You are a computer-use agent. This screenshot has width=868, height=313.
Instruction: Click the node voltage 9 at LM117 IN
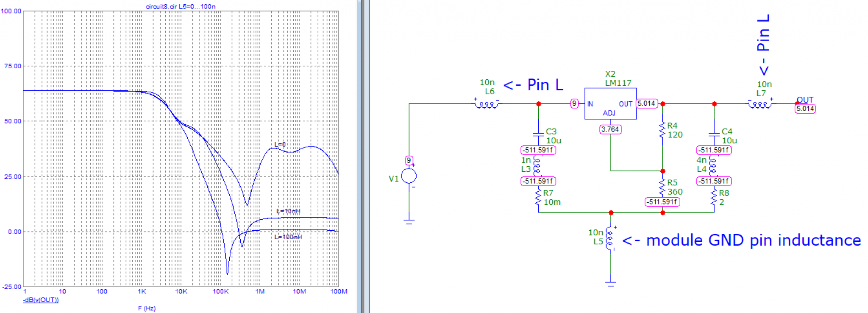coord(574,103)
